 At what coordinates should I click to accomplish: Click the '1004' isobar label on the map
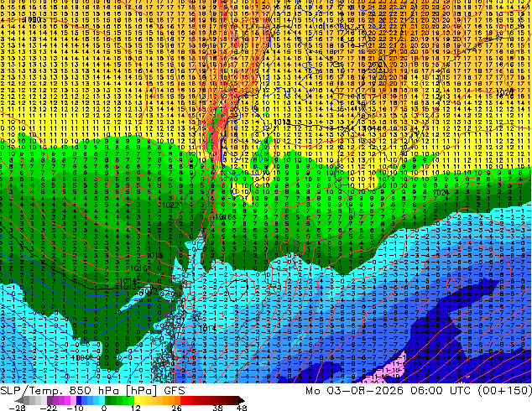(x=81, y=357)
